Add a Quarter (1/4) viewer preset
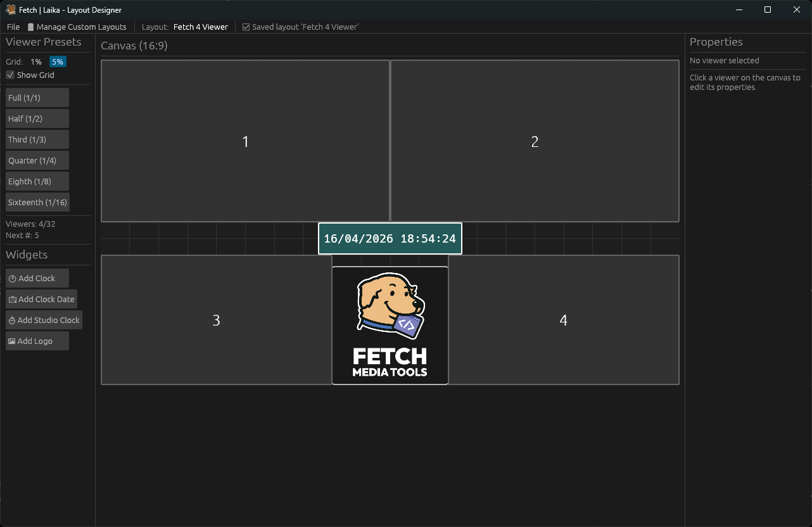The width and height of the screenshot is (812, 527). pyautogui.click(x=37, y=160)
